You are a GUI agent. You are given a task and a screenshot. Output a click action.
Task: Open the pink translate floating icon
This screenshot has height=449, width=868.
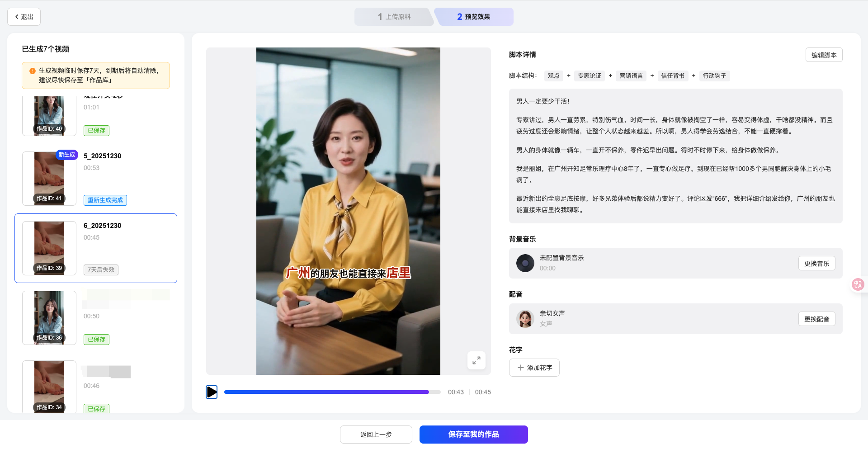pos(858,284)
